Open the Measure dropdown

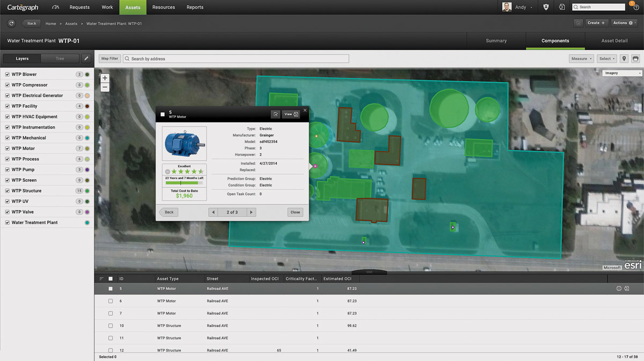point(581,58)
